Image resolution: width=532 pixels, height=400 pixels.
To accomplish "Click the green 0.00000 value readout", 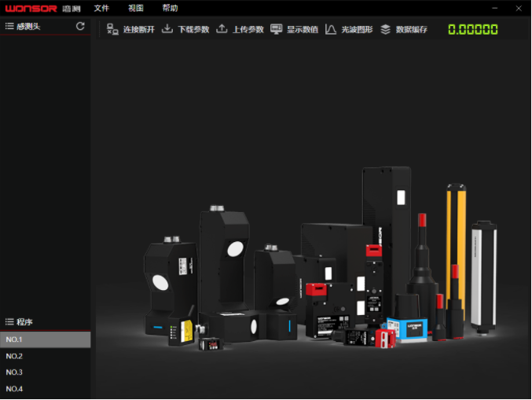I will (x=473, y=30).
